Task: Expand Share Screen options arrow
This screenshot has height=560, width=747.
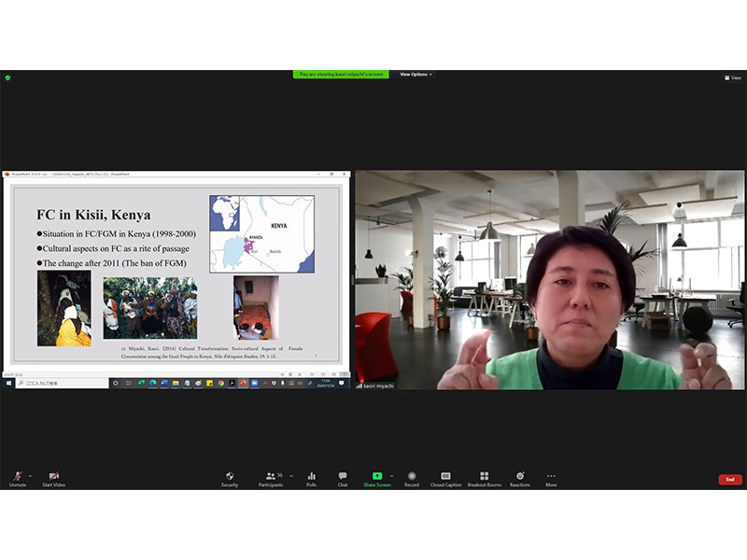Action: (x=391, y=475)
